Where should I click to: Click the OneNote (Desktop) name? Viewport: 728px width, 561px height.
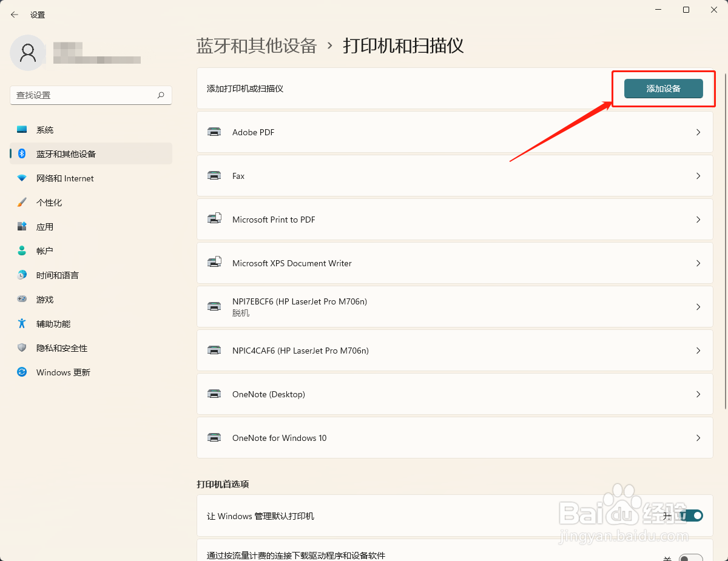pyautogui.click(x=269, y=394)
